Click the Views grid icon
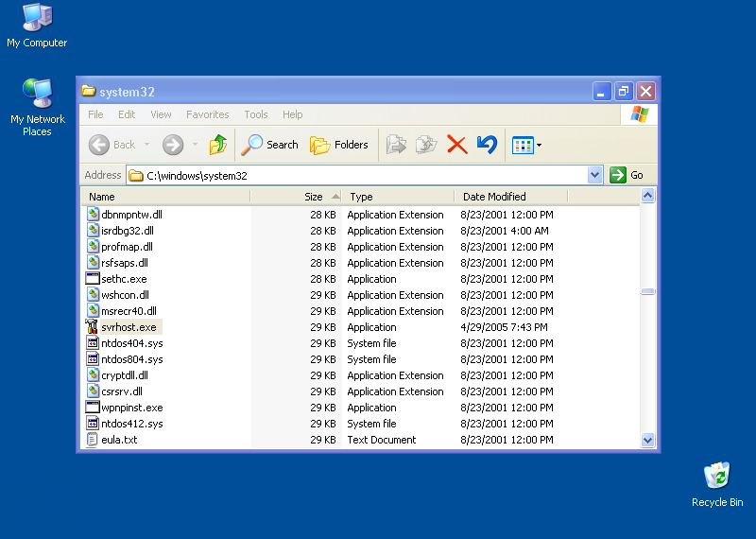This screenshot has width=756, height=539. tap(523, 146)
